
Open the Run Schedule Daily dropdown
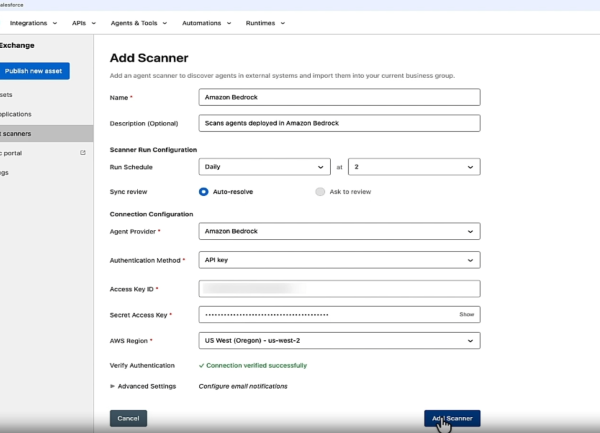tap(264, 167)
